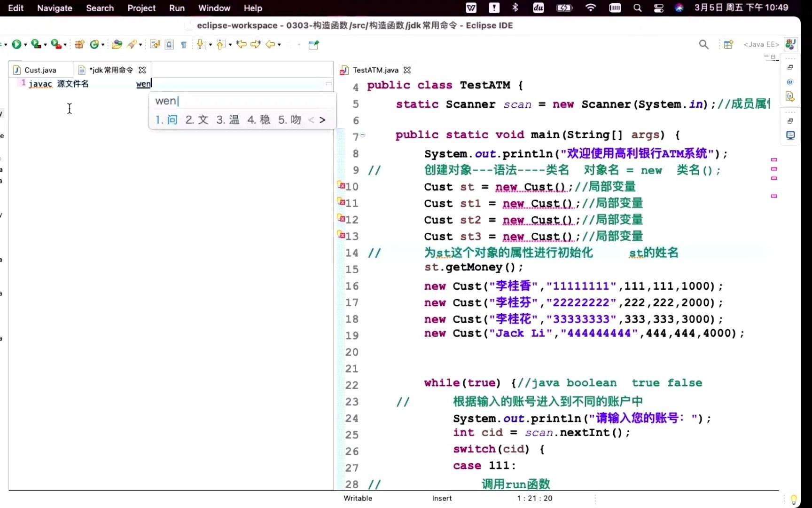Open the Navigate menu
The width and height of the screenshot is (812, 508).
[54, 8]
